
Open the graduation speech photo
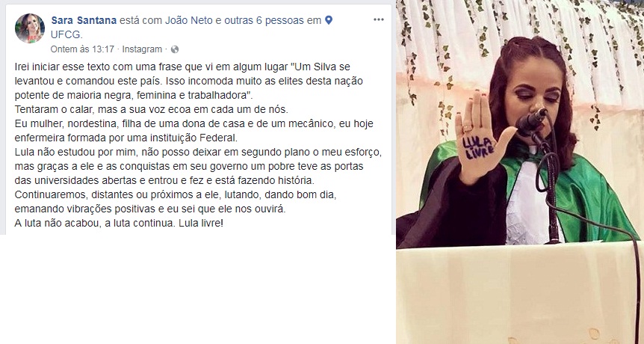pos(519,172)
